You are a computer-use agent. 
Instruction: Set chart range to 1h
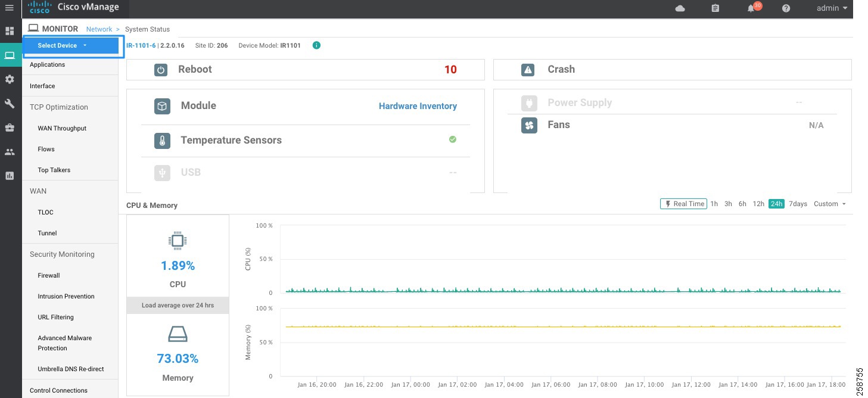714,204
